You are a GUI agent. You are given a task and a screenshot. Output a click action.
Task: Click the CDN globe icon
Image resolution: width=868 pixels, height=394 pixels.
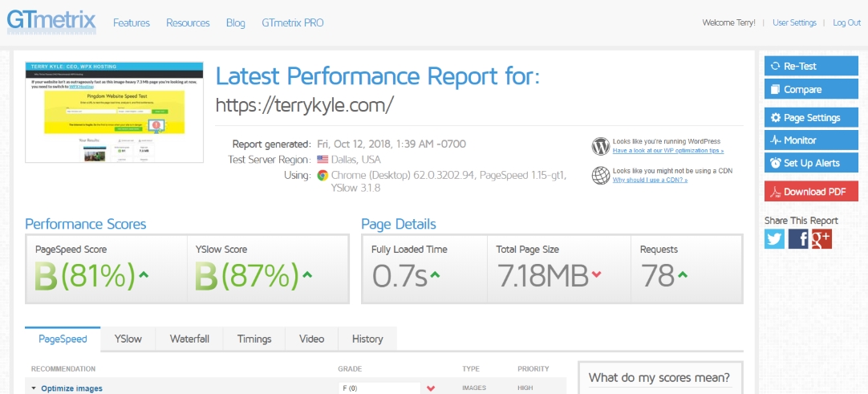click(601, 176)
